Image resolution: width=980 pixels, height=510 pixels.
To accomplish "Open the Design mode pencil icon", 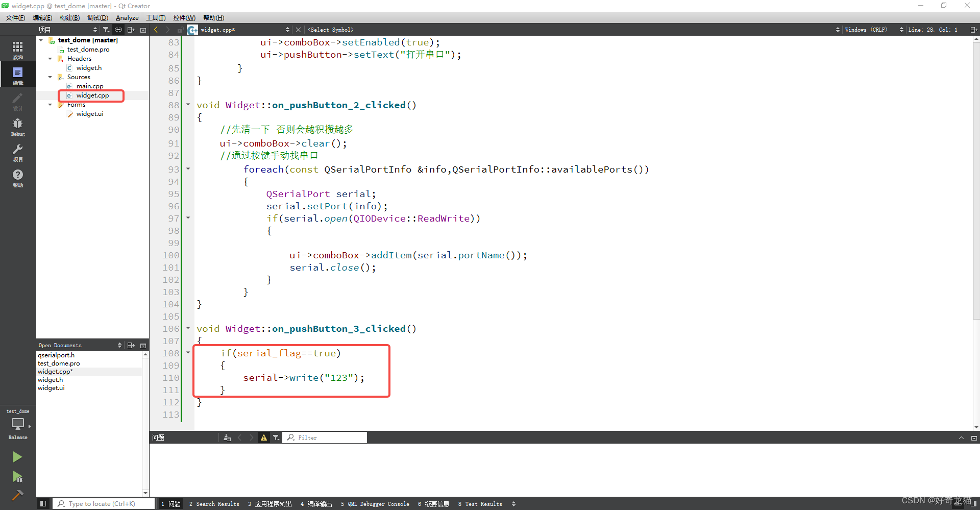I will 18,101.
